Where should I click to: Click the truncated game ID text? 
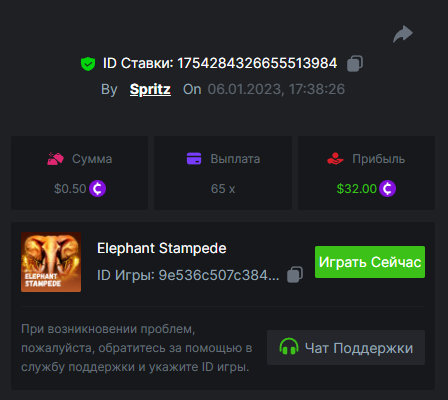219,275
